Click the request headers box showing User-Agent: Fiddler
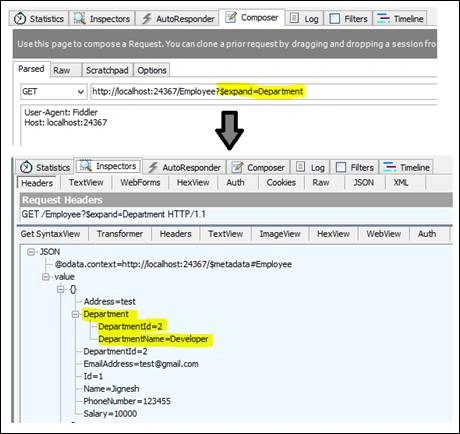Viewport: 460px width, 434px height. (228, 125)
